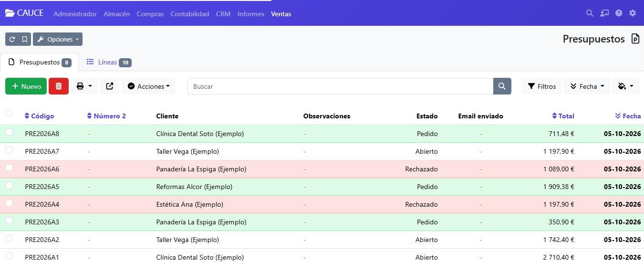Expand the Fecha sort dropdown
This screenshot has height=263, width=644.
click(x=587, y=86)
